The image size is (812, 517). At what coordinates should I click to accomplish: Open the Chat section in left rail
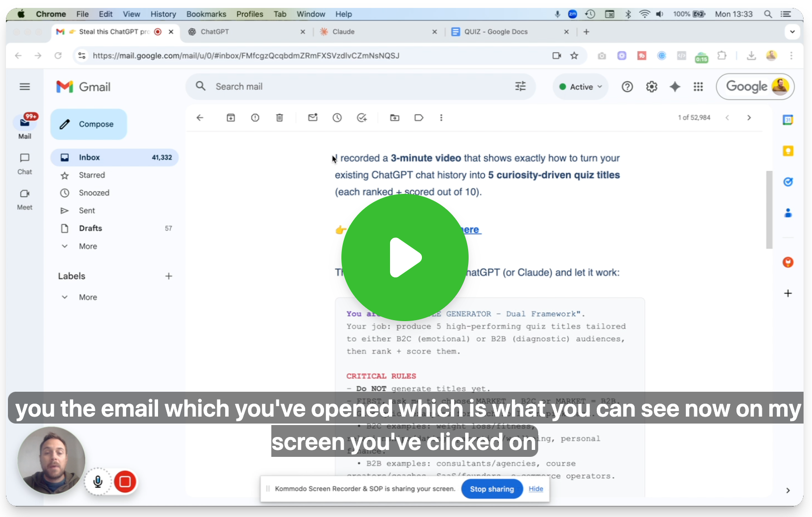[25, 164]
